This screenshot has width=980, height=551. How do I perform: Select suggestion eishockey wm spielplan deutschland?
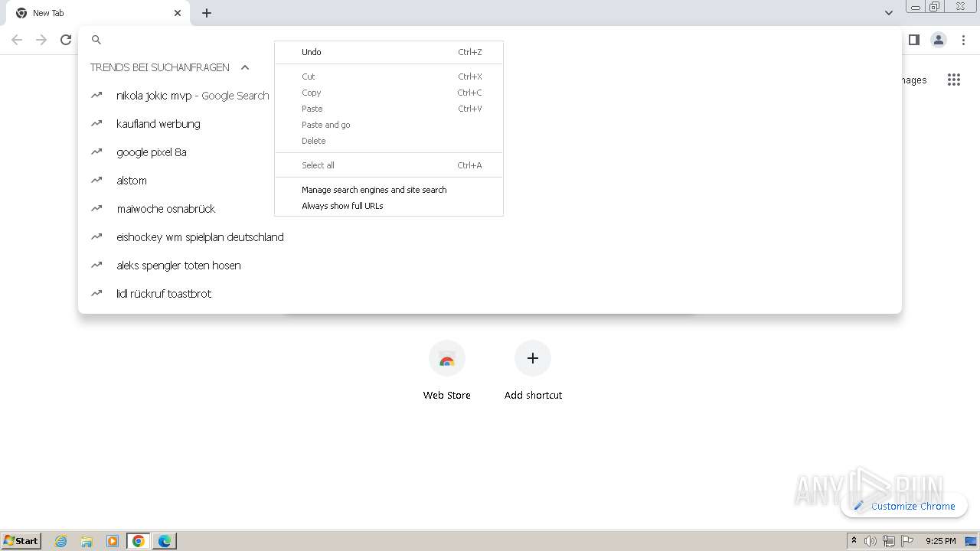(x=490, y=237)
